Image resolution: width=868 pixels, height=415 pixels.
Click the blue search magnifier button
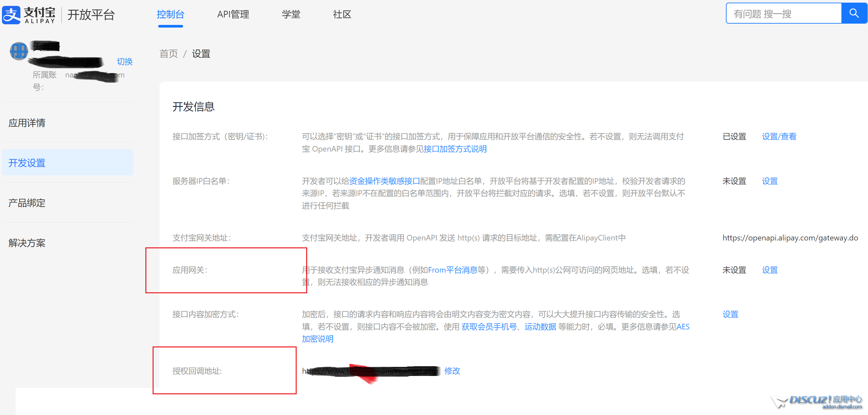854,13
